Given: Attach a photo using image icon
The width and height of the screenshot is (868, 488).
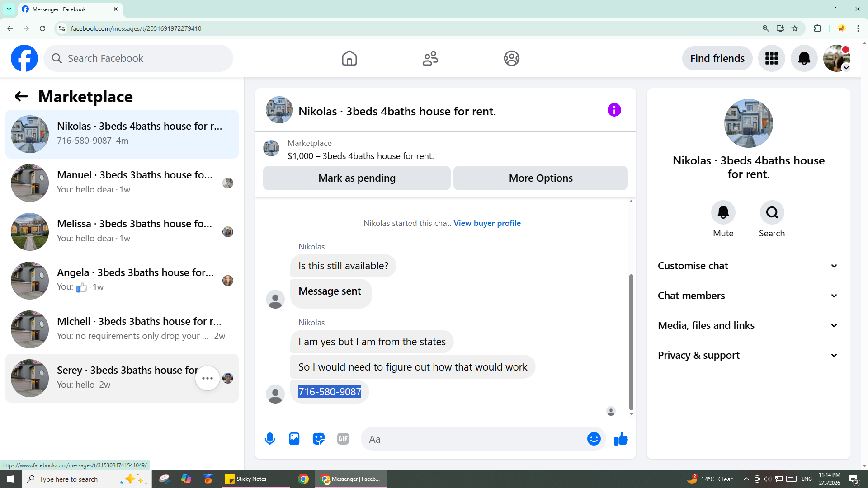Looking at the screenshot, I should [x=294, y=439].
